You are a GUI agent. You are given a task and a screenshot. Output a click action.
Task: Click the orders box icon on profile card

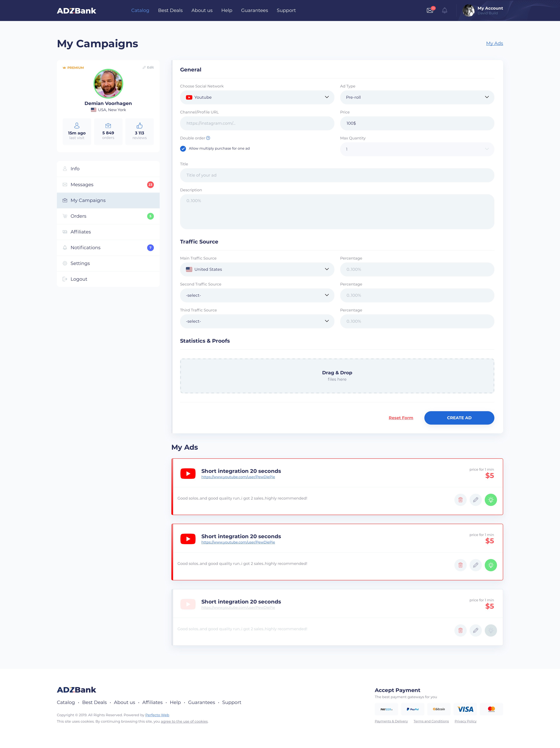(108, 125)
